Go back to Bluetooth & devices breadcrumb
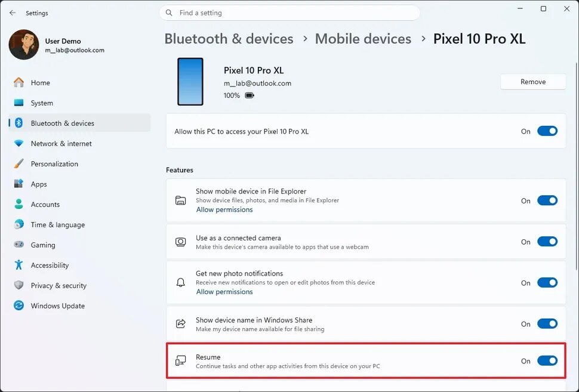The image size is (579, 392). (229, 39)
